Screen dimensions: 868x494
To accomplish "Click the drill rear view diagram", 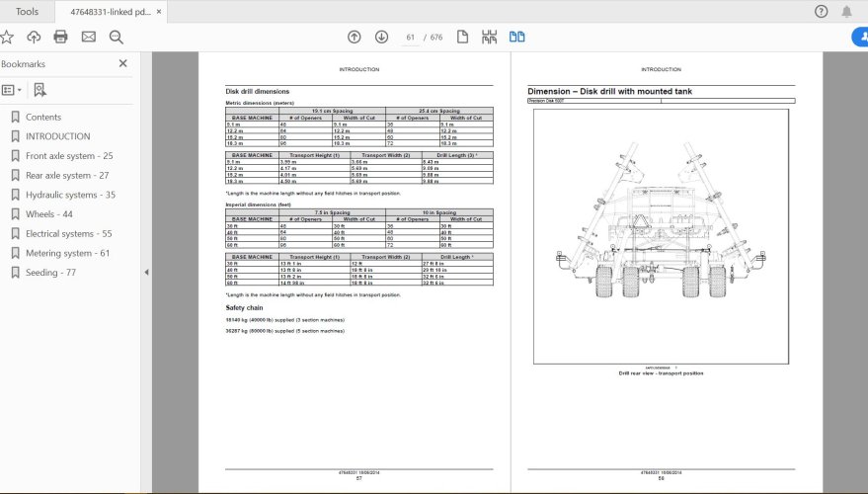I will [661, 236].
